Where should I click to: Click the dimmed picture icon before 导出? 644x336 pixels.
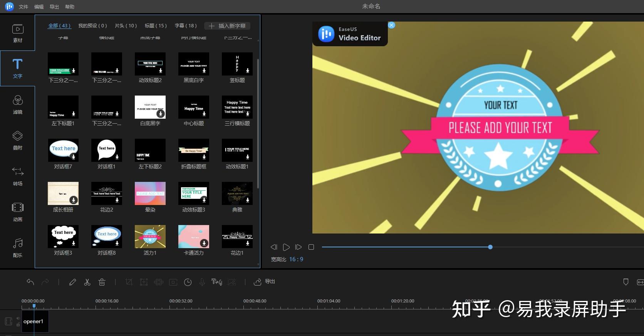(231, 282)
